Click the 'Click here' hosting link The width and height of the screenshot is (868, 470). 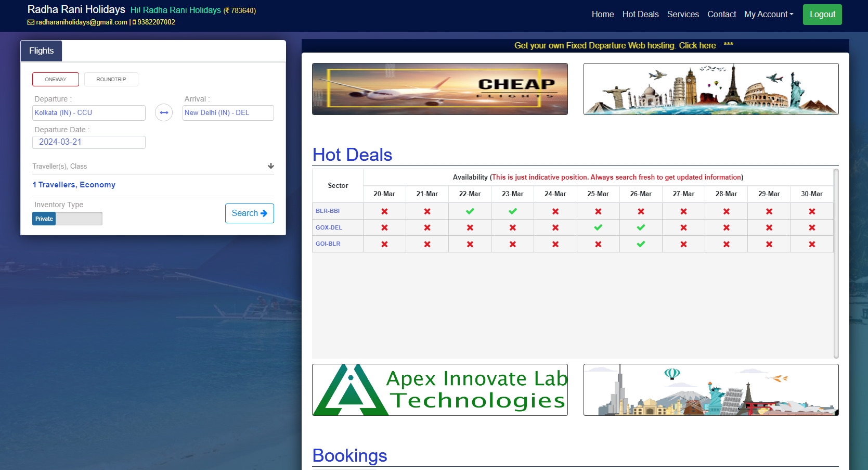pos(697,45)
